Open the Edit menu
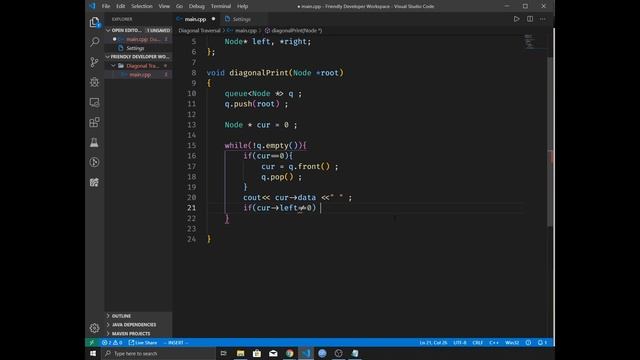640x360 pixels. pos(120,6)
